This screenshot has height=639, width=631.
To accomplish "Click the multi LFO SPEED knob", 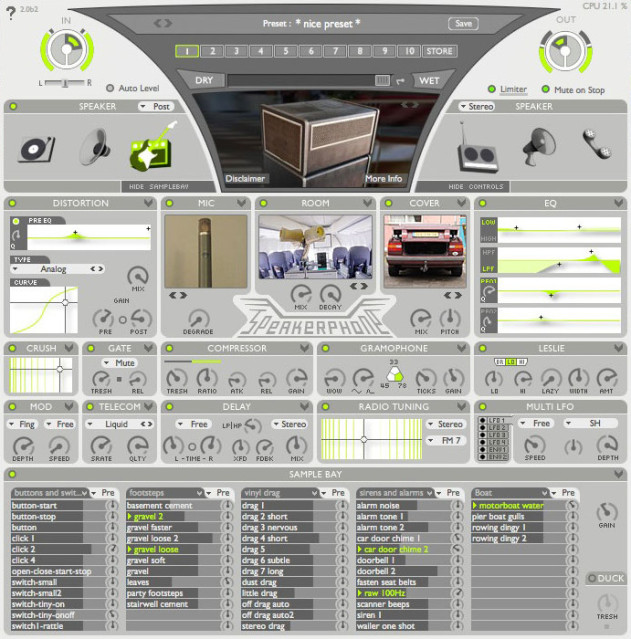I will click(534, 445).
